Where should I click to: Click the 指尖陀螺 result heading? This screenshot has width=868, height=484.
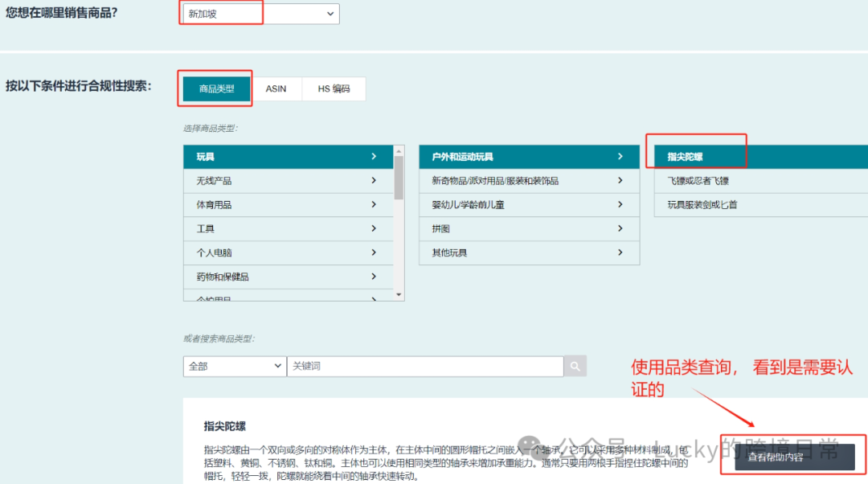coord(225,426)
